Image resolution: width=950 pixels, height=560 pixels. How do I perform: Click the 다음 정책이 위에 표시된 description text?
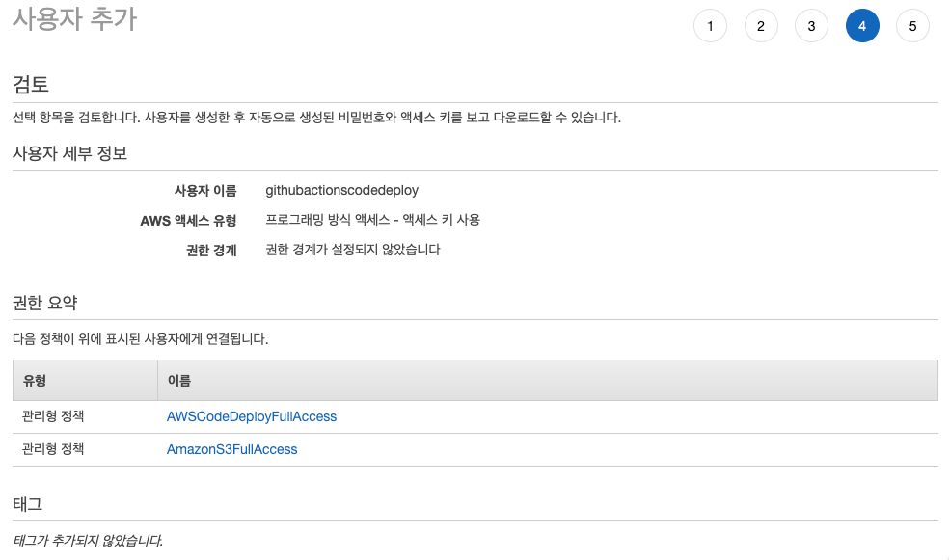140,339
